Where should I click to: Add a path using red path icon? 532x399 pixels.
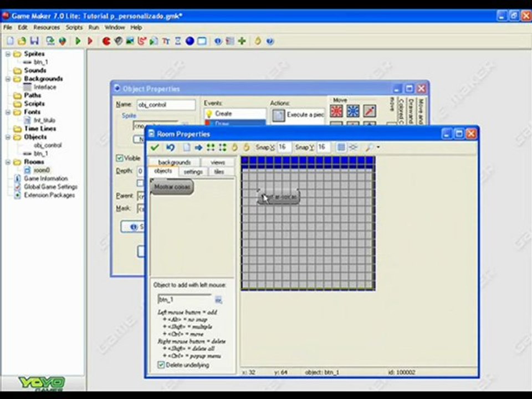pos(142,41)
